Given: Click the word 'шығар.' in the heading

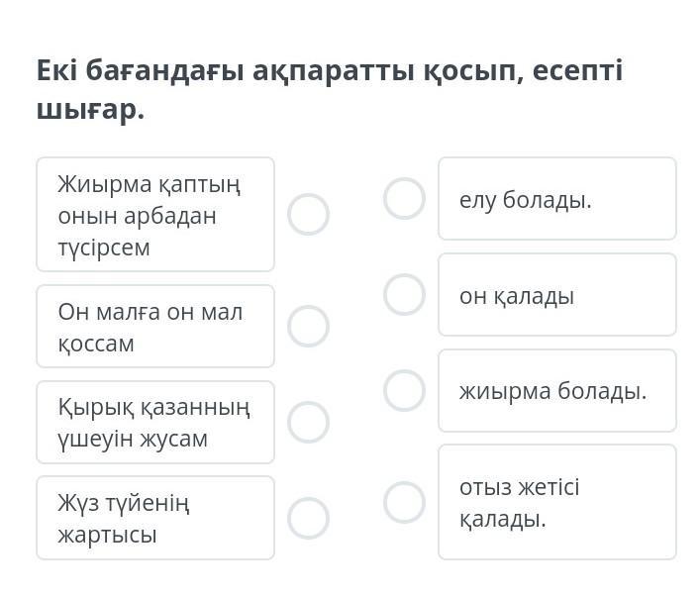Looking at the screenshot, I should 90,110.
